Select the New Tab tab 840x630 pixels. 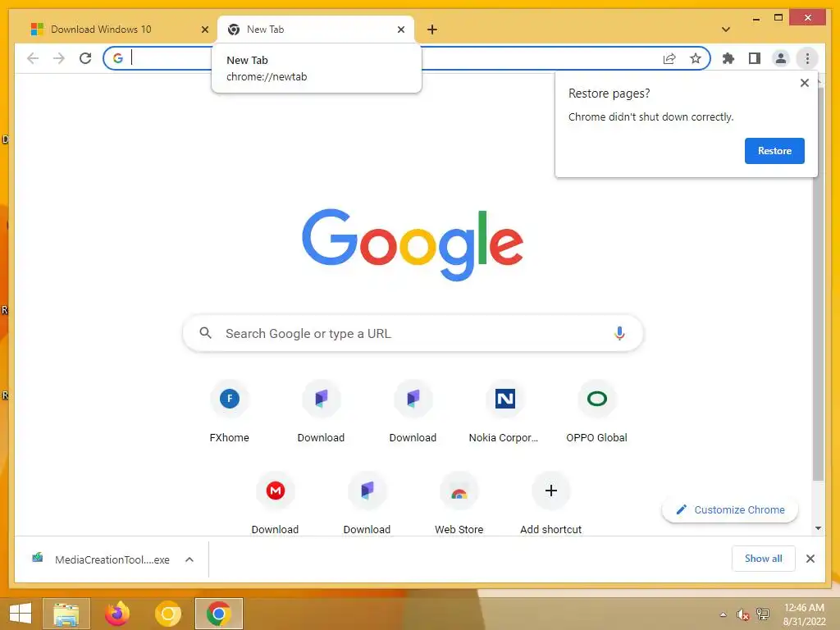tap(316, 30)
